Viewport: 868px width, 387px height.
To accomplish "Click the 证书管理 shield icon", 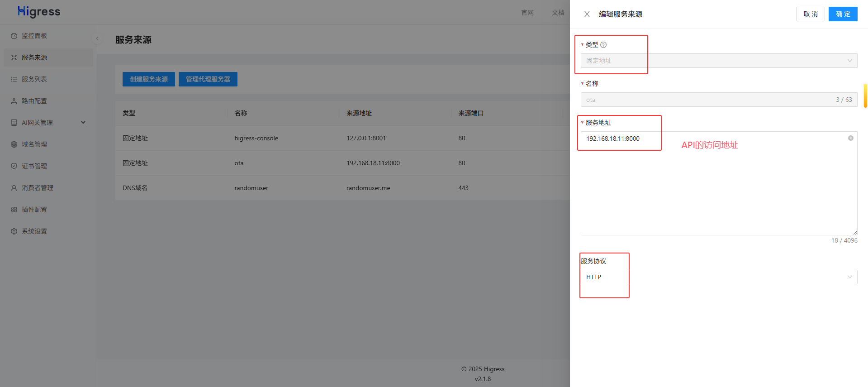I will (x=14, y=166).
